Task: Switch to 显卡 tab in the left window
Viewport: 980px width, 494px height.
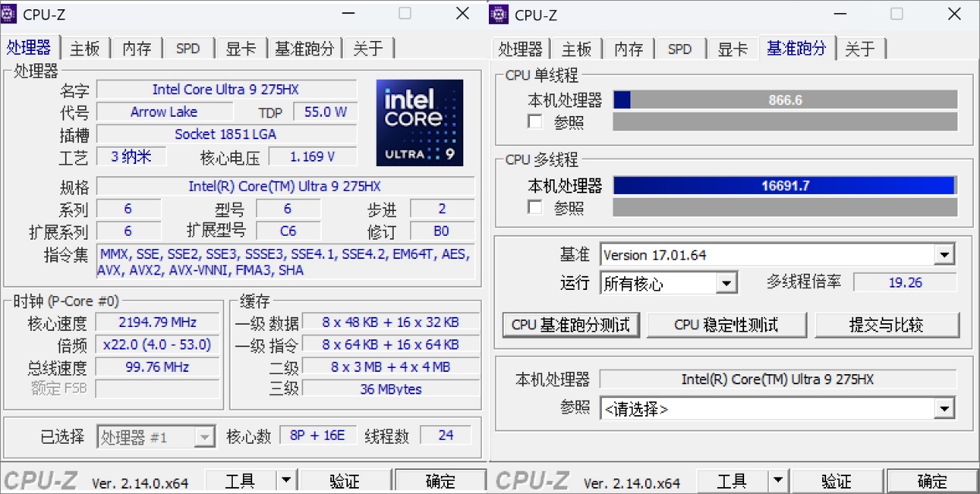Action: pyautogui.click(x=241, y=49)
